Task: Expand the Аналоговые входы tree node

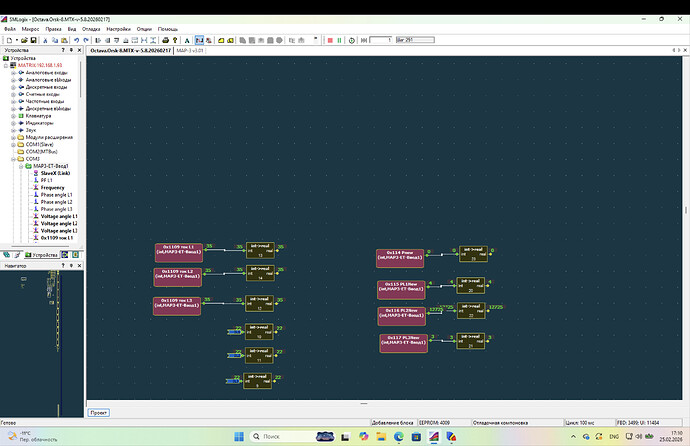Action: point(13,73)
